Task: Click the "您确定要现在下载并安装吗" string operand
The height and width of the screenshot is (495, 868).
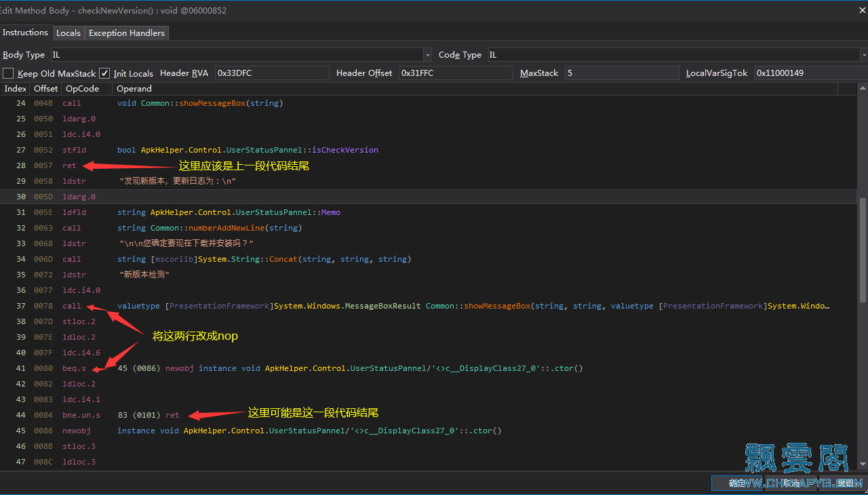Action: click(x=186, y=243)
